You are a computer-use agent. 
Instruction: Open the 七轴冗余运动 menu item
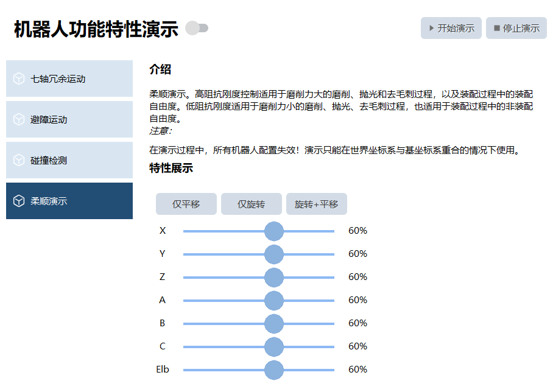69,79
